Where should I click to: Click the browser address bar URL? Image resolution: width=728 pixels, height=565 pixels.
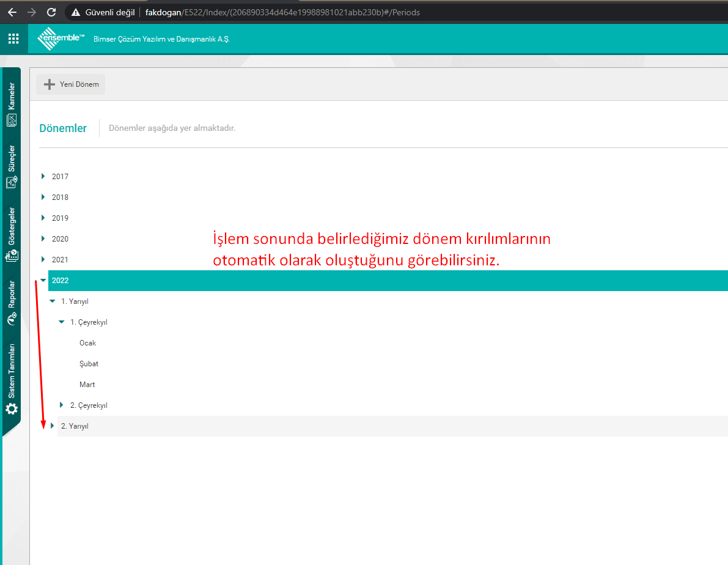coord(281,12)
